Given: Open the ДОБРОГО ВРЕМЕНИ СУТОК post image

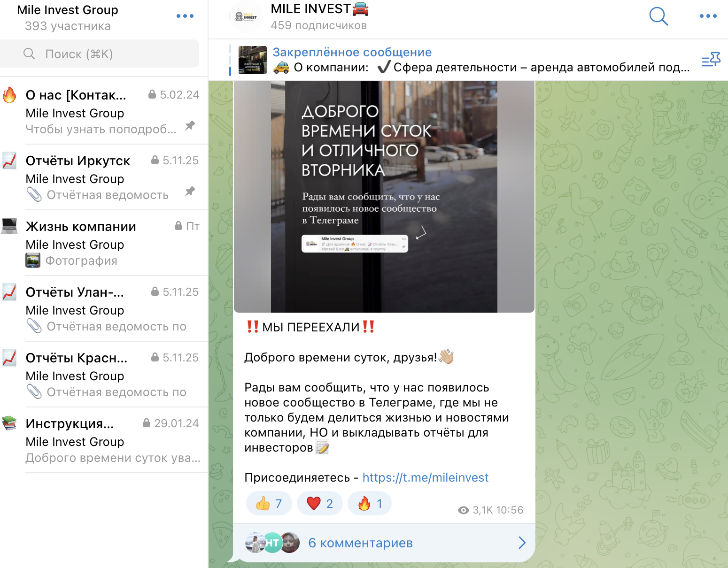Looking at the screenshot, I should click(384, 196).
